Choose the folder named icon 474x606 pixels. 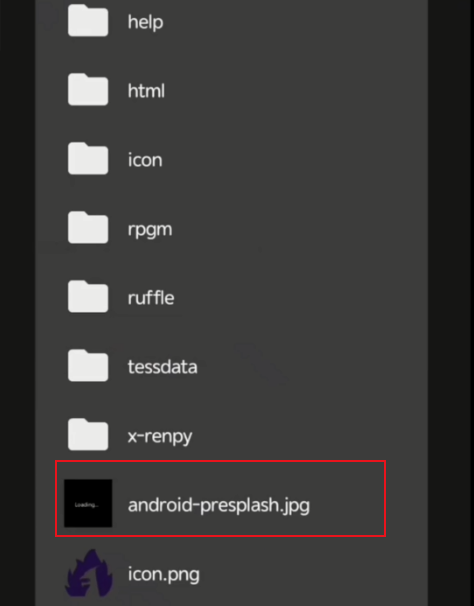click(x=145, y=160)
